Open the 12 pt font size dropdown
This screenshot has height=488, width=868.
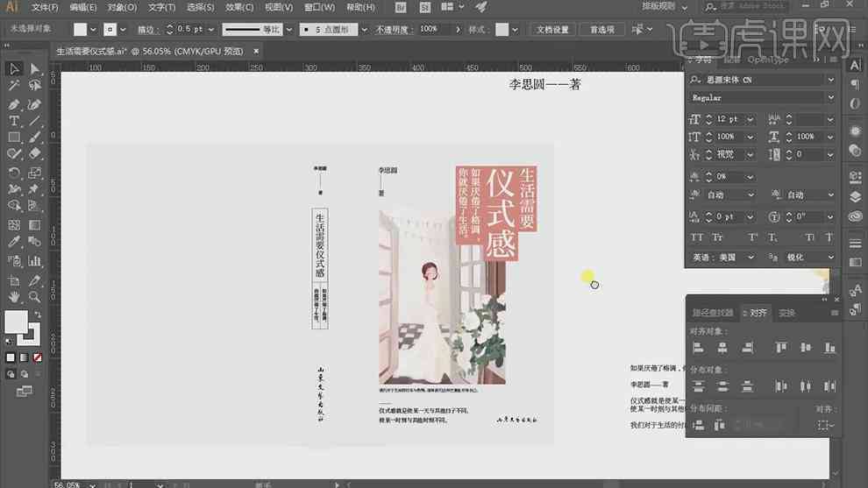751,119
